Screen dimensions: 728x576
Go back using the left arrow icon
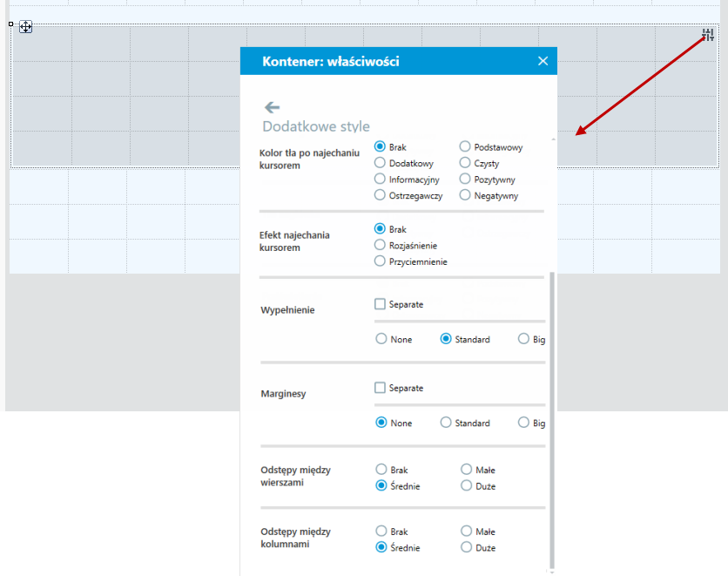272,108
